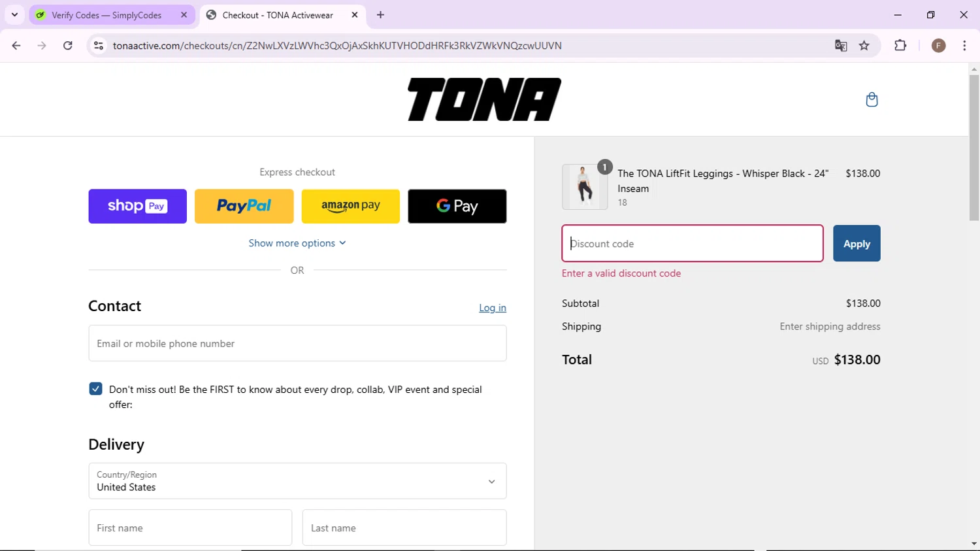Click the leggings product thumbnail

pyautogui.click(x=585, y=187)
